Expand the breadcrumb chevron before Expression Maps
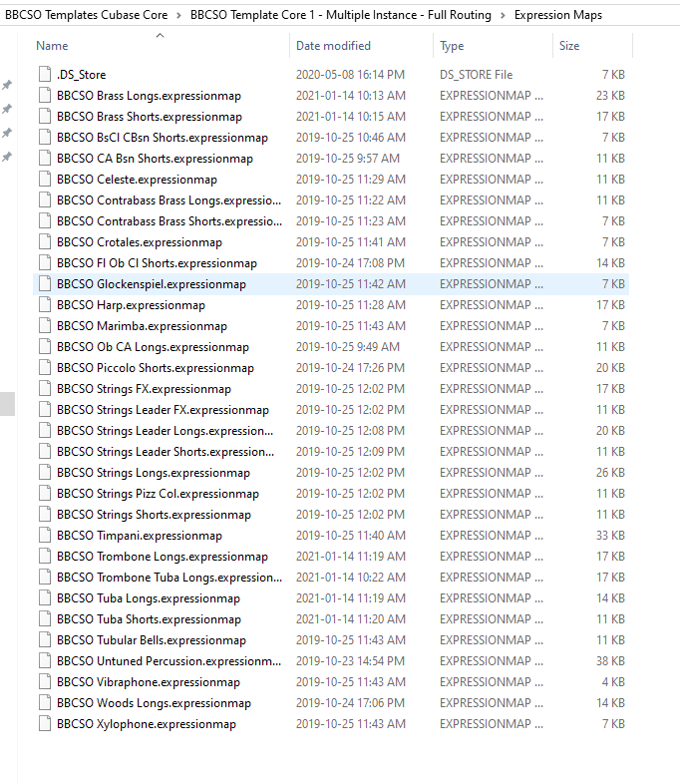The height and width of the screenshot is (784, 680). pos(504,16)
